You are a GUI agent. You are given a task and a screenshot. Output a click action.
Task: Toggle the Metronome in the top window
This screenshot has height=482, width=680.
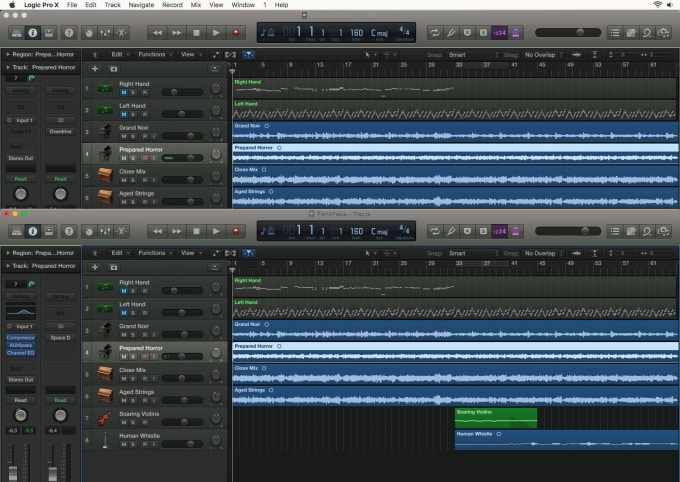516,33
